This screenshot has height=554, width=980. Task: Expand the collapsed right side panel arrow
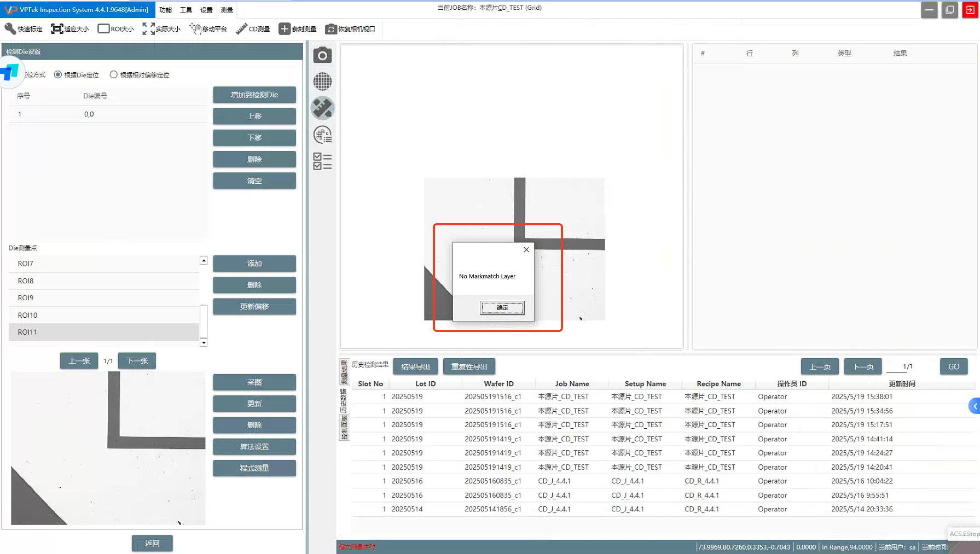975,406
